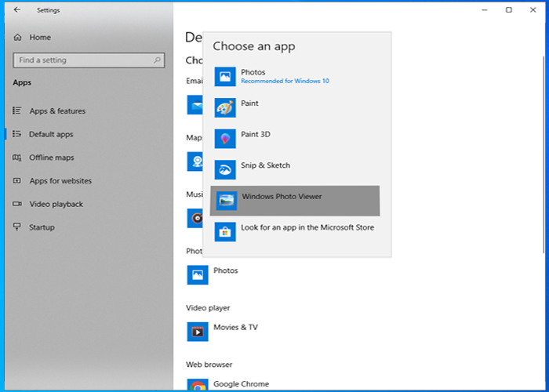549x392 pixels.
Task: Click the Video playback camera icon
Action: 16,204
